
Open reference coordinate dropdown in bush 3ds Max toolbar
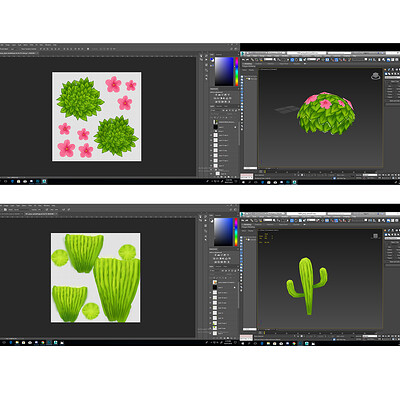(312, 59)
